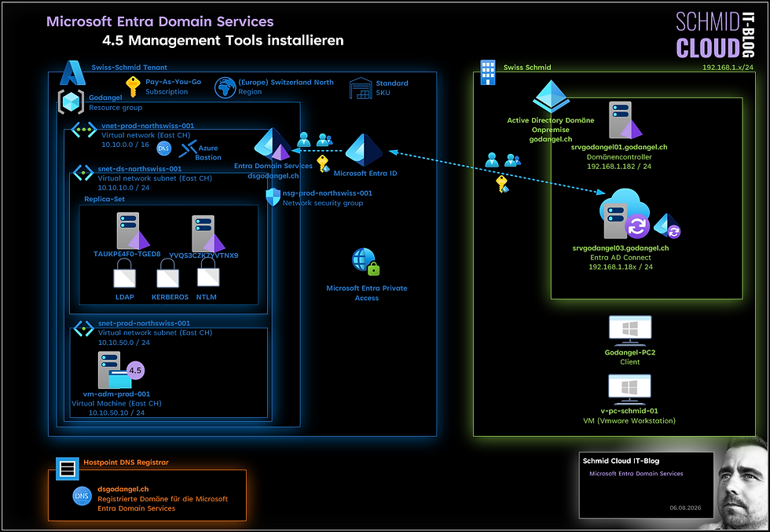Click the Swiss Schmid office building icon
Screen dimensions: 770x532
[x=488, y=72]
